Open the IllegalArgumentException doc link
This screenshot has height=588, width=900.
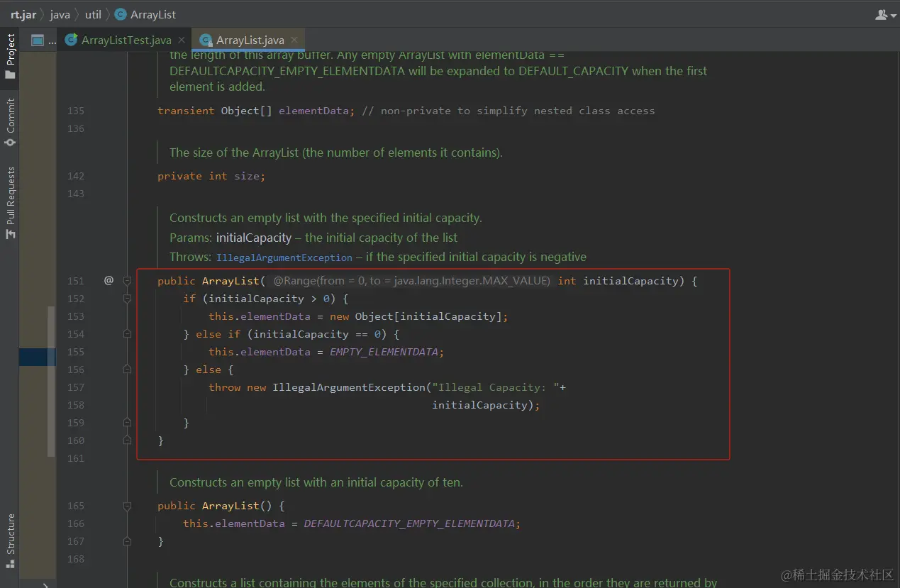[x=284, y=257]
